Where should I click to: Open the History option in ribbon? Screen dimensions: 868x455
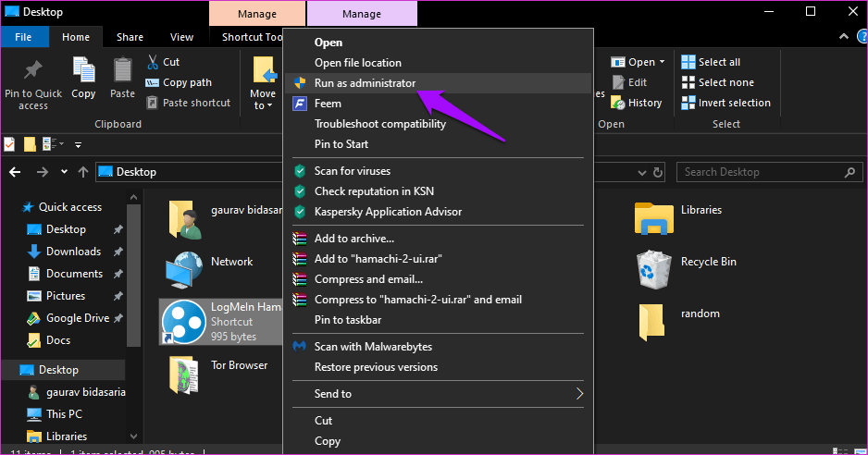click(637, 103)
